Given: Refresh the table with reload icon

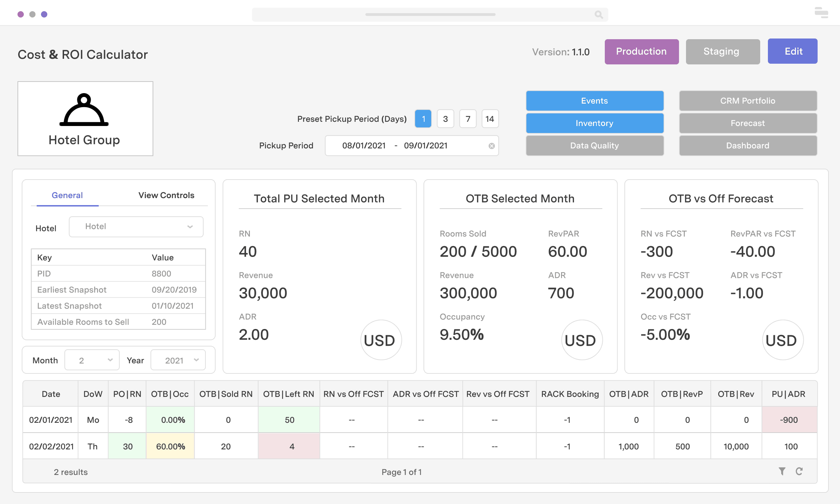Looking at the screenshot, I should pos(799,471).
